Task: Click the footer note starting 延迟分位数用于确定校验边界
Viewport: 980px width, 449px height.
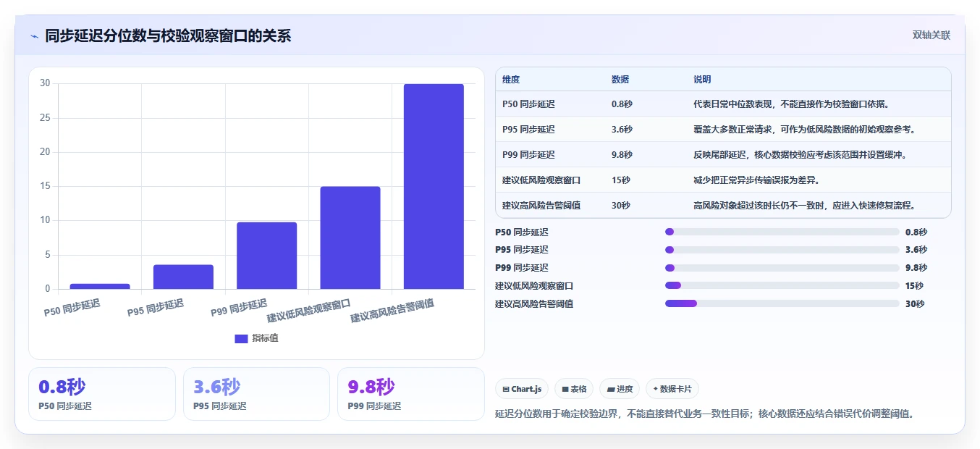Action: coord(705,414)
